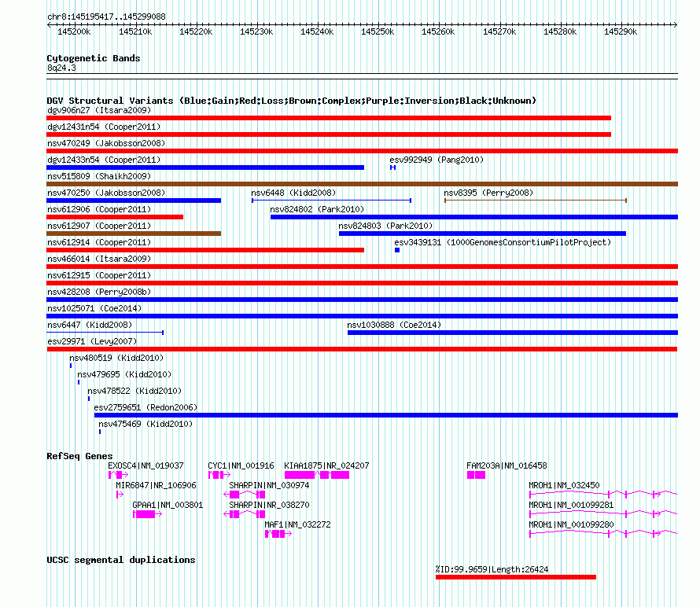Click the SHARPIN NR_038270 gene glyph
The height and width of the screenshot is (607, 700).
244,514
